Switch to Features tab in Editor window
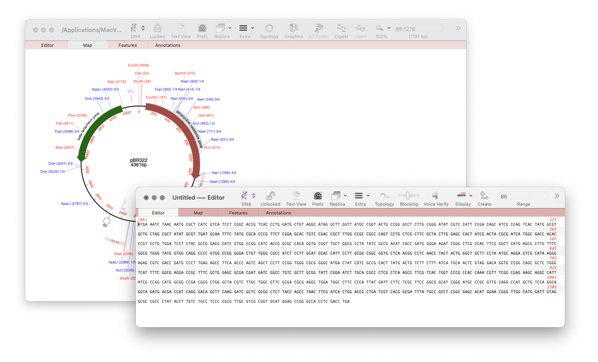Viewport: 598px width, 362px height. [238, 213]
